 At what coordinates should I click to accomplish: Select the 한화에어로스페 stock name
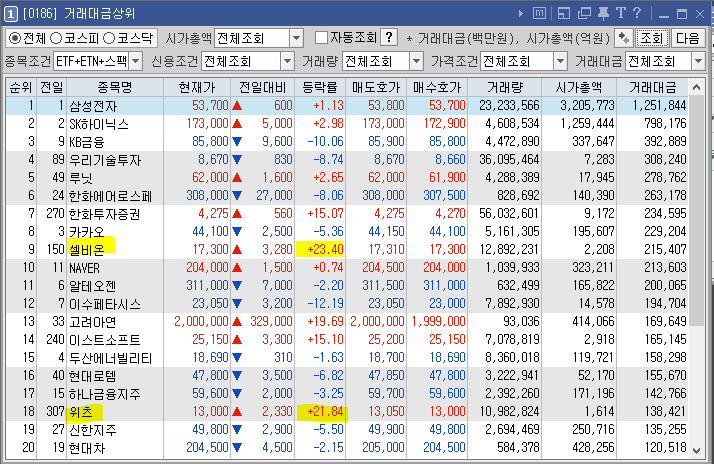(x=110, y=196)
